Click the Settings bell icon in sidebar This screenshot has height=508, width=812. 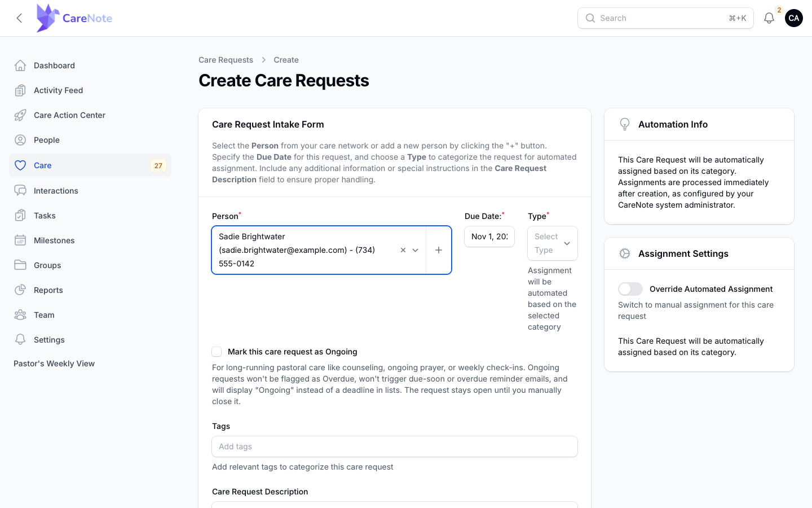20,340
